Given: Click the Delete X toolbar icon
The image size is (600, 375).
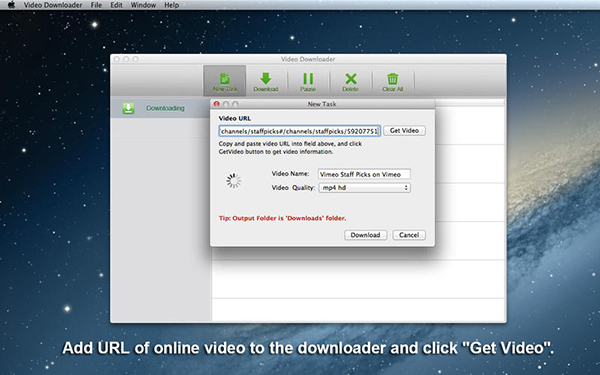Looking at the screenshot, I should pyautogui.click(x=351, y=81).
